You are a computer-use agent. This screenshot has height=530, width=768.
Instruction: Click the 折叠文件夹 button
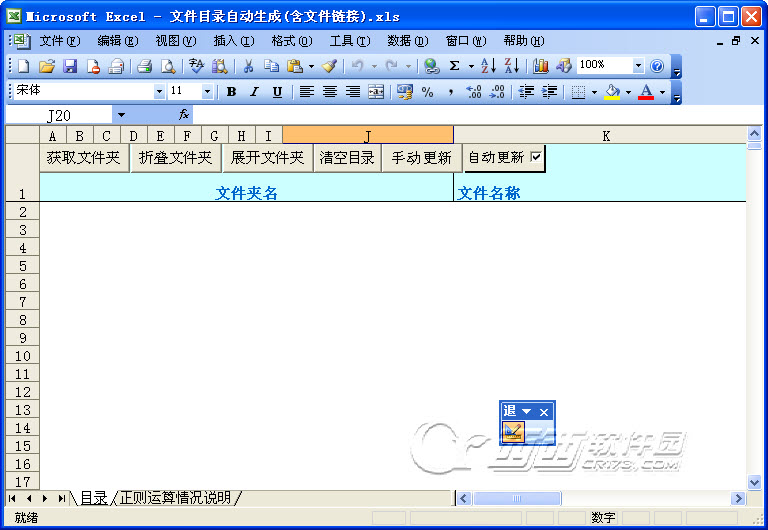click(175, 158)
